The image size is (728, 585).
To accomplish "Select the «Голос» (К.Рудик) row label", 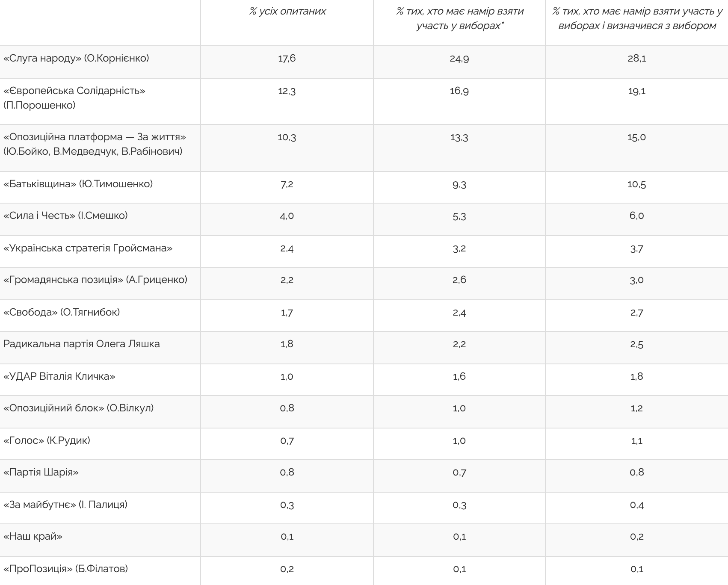I will (x=47, y=440).
